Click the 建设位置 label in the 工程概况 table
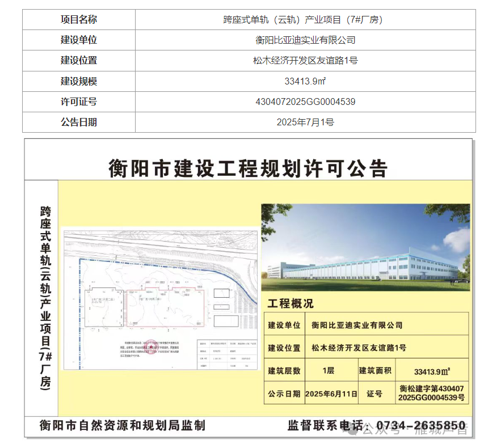The width and height of the screenshot is (484, 448). pyautogui.click(x=284, y=348)
